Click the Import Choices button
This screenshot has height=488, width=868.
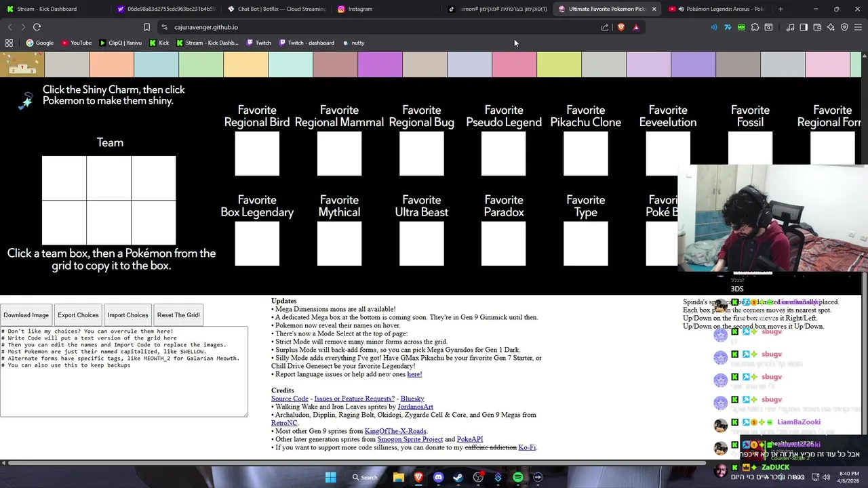click(127, 315)
